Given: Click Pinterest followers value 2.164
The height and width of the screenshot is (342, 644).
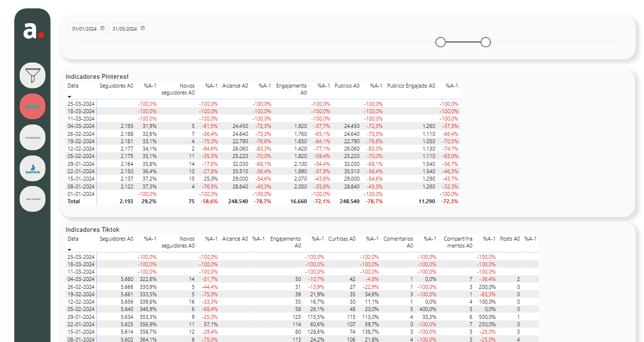Looking at the screenshot, I should coord(127,164).
